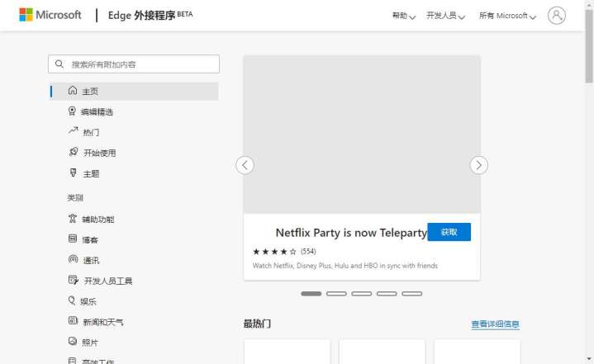The height and width of the screenshot is (364, 594).
Task: Open the 主题 themes category
Action: pyautogui.click(x=91, y=173)
